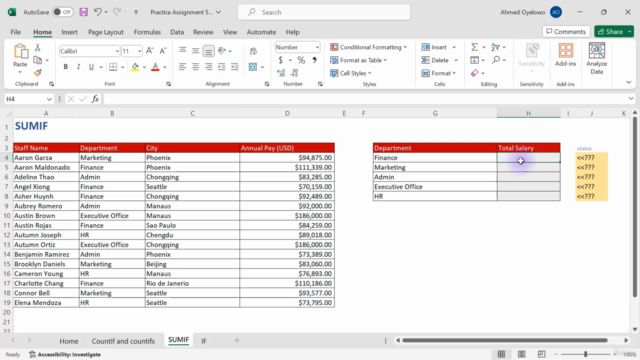The height and width of the screenshot is (360, 640).
Task: Click Increase Decimal icon
Action: 281,73
